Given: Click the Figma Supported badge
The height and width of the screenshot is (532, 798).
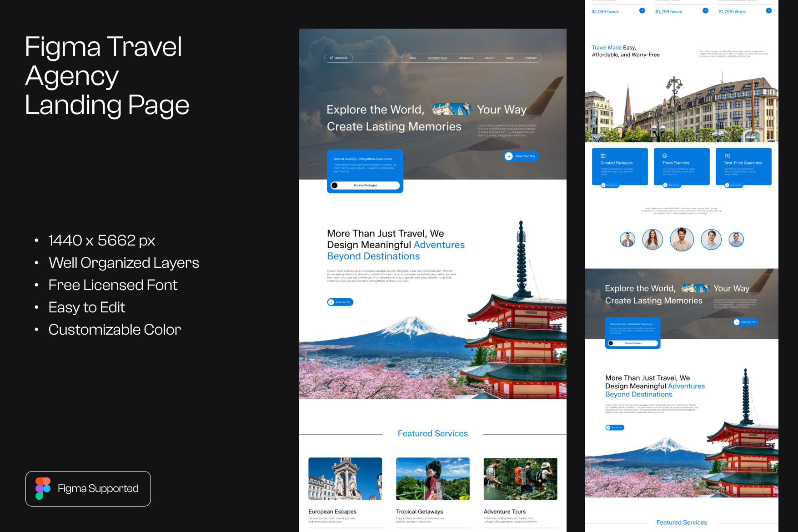Looking at the screenshot, I should click(x=88, y=488).
